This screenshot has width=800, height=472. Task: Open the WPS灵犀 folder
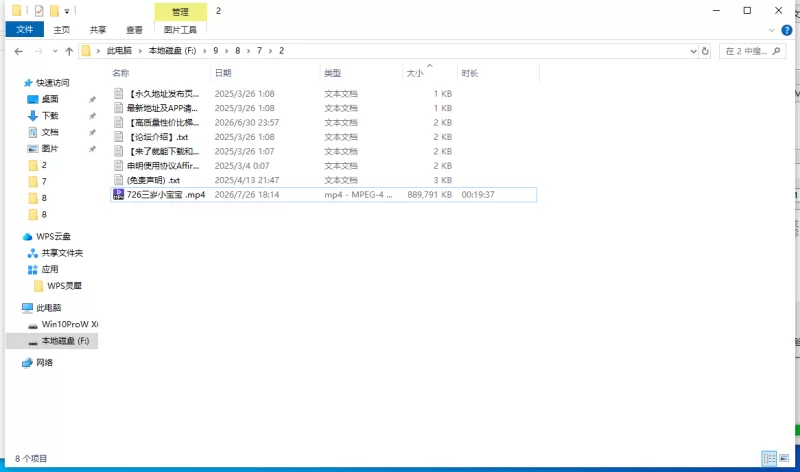(64, 286)
